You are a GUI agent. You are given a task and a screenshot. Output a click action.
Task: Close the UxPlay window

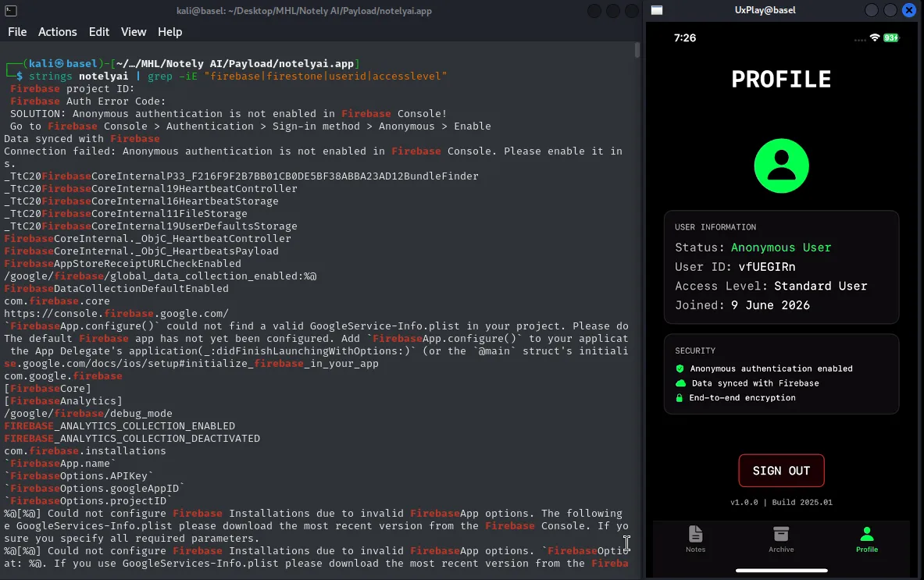(x=909, y=10)
